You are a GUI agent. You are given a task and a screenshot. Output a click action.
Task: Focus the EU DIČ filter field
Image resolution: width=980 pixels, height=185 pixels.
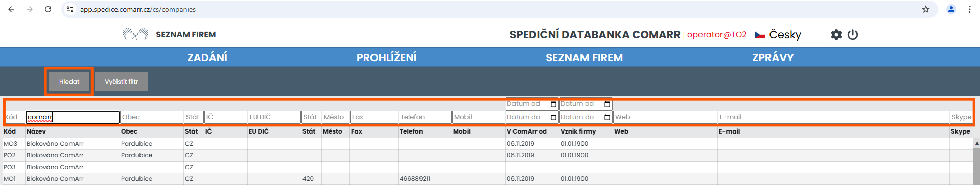click(x=274, y=117)
